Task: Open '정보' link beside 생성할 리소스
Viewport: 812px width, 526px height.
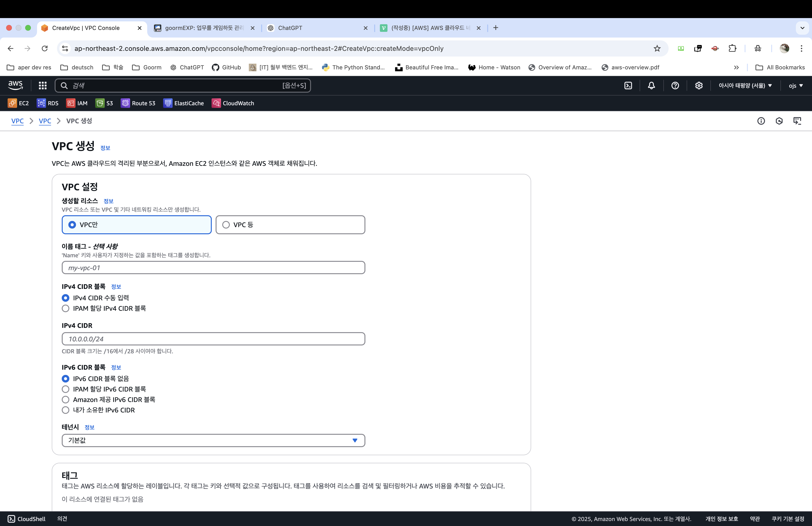Action: click(x=109, y=201)
